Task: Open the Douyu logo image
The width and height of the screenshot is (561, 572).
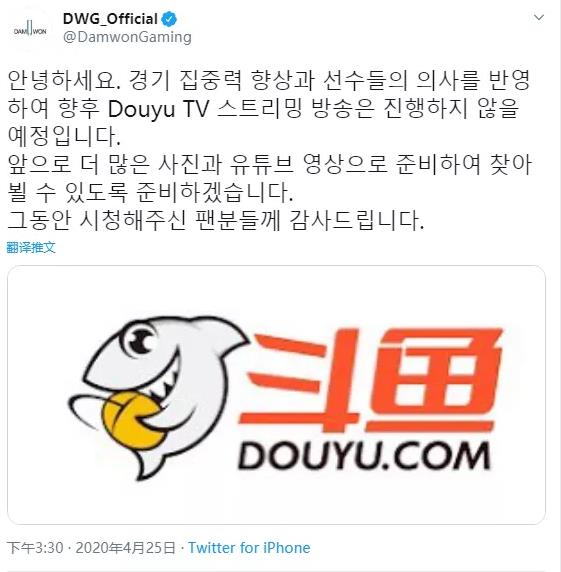Action: [276, 395]
